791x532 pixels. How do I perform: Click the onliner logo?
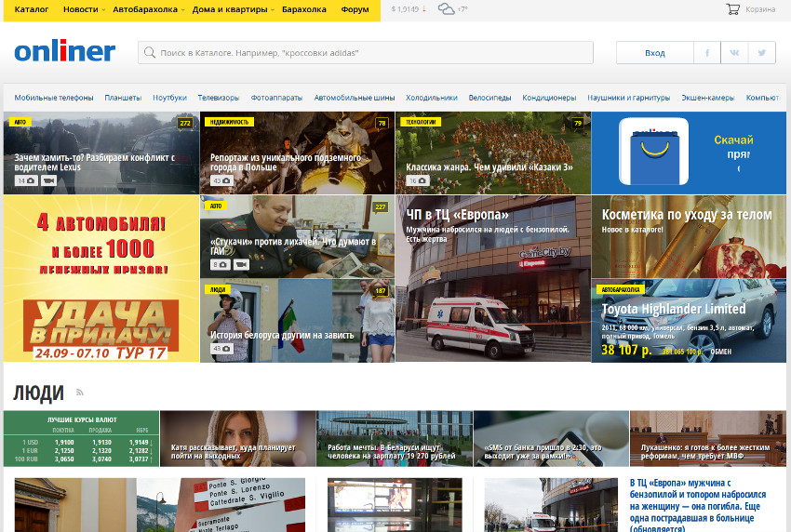[65, 52]
